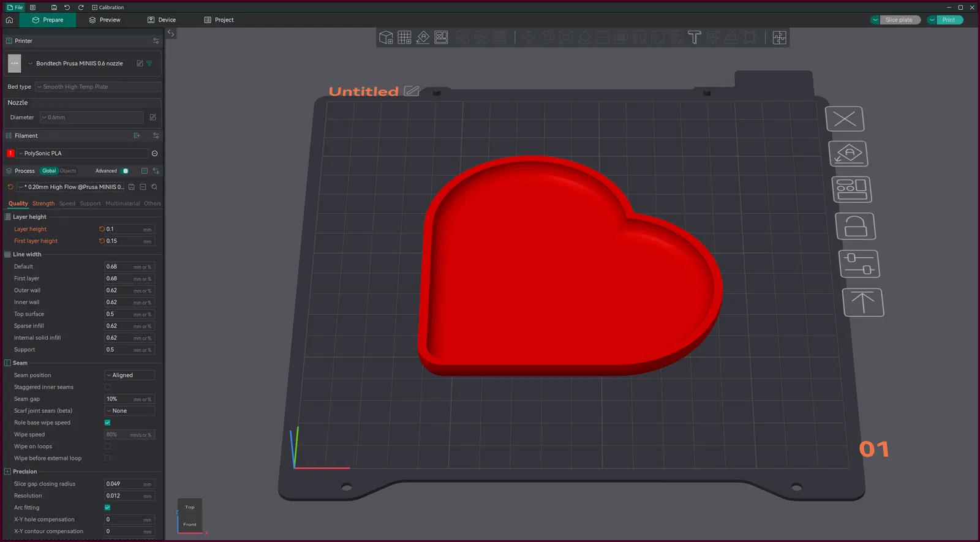
Task: Switch to the Device tab
Action: point(162,20)
